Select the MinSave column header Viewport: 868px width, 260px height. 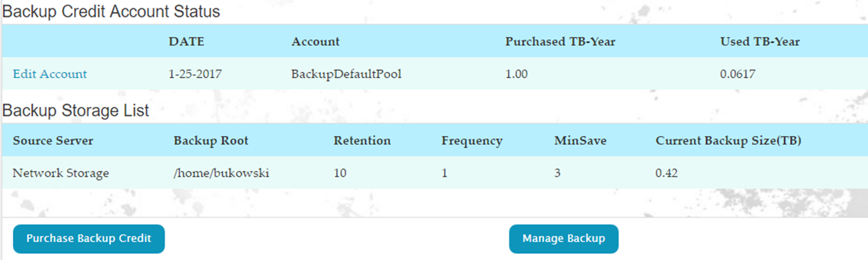[x=580, y=140]
